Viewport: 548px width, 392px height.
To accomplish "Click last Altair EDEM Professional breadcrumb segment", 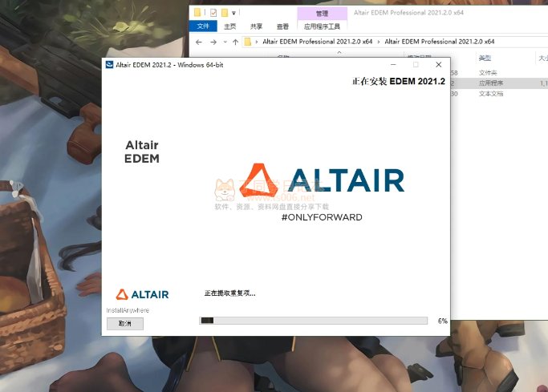I will click(440, 42).
